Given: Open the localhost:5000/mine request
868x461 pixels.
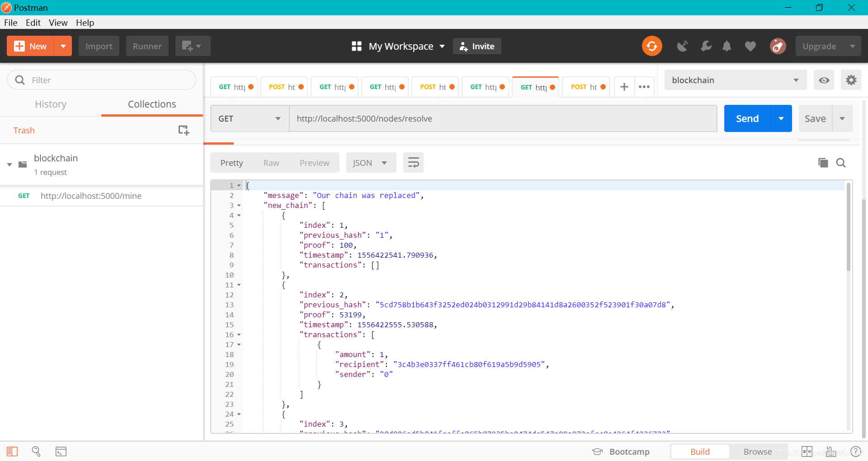Looking at the screenshot, I should pyautogui.click(x=101, y=196).
